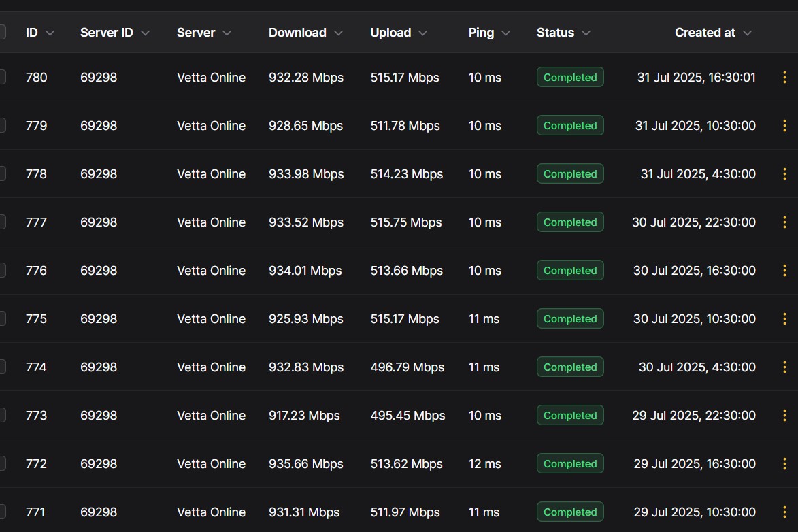
Task: Click the Completed badge on row 779
Action: [x=570, y=126]
